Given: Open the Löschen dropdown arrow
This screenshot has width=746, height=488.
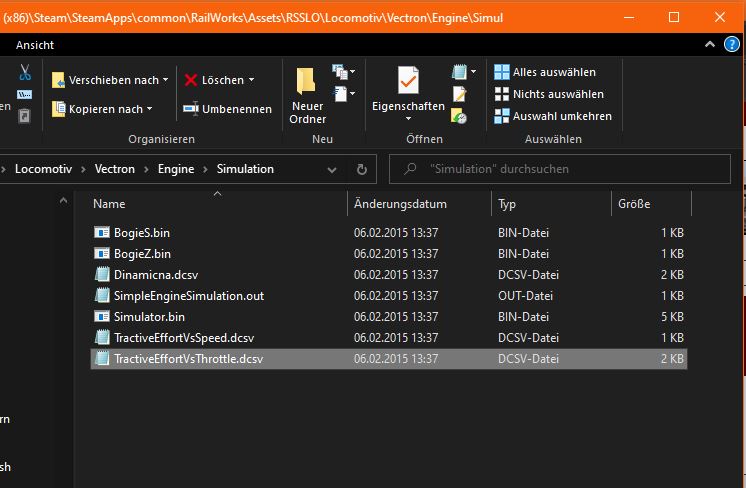Looking at the screenshot, I should point(252,80).
